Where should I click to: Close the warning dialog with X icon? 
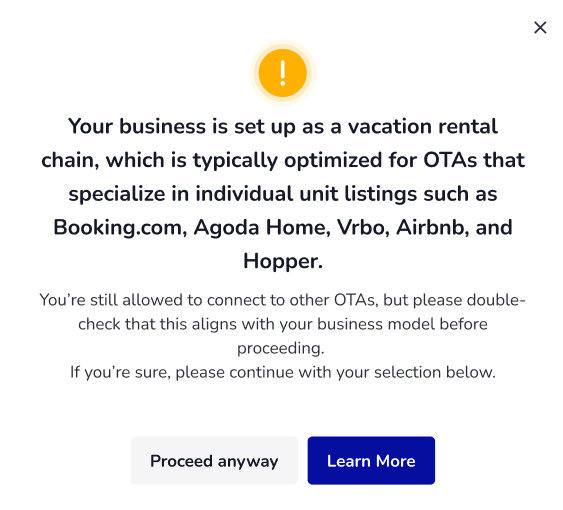[x=540, y=28]
